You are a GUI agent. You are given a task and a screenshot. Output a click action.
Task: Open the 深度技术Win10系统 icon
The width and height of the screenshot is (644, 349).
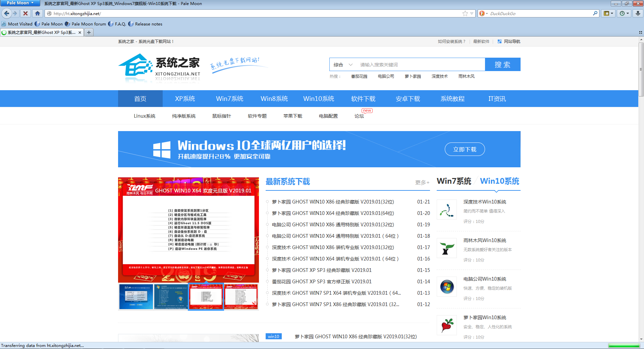447,210
